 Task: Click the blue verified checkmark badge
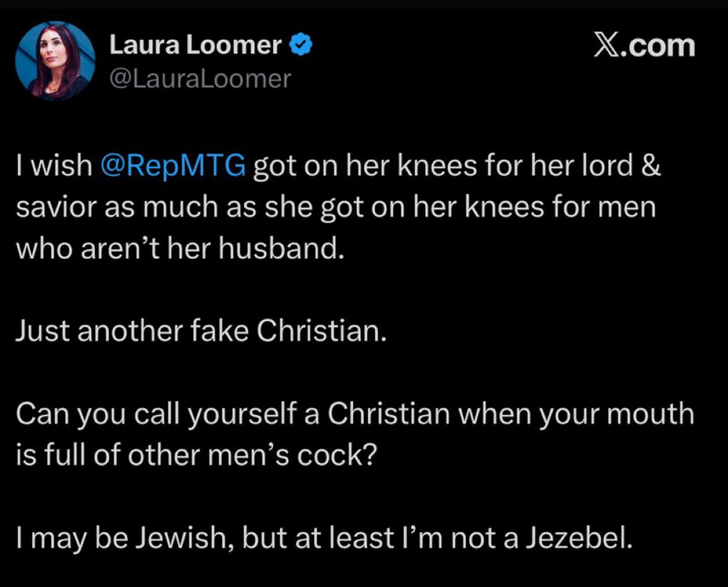302,45
